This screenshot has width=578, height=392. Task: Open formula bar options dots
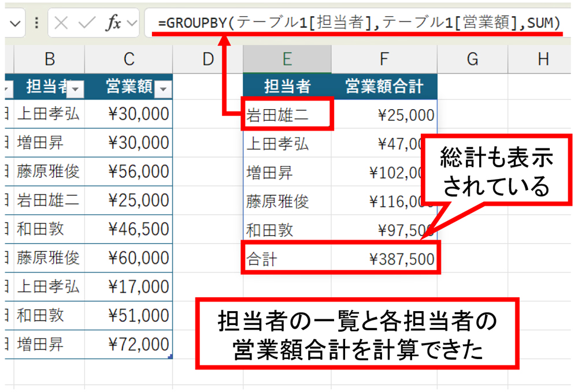click(36, 23)
